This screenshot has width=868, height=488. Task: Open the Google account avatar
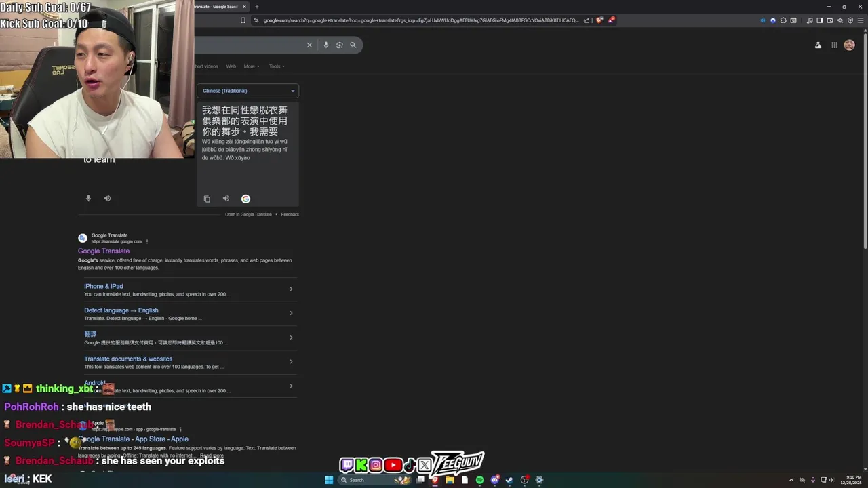pos(849,45)
